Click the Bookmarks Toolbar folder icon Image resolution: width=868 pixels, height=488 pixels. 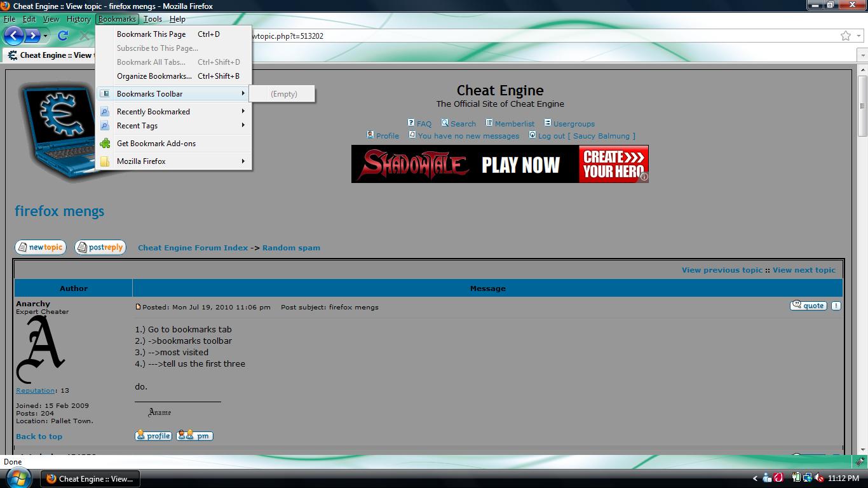click(105, 94)
